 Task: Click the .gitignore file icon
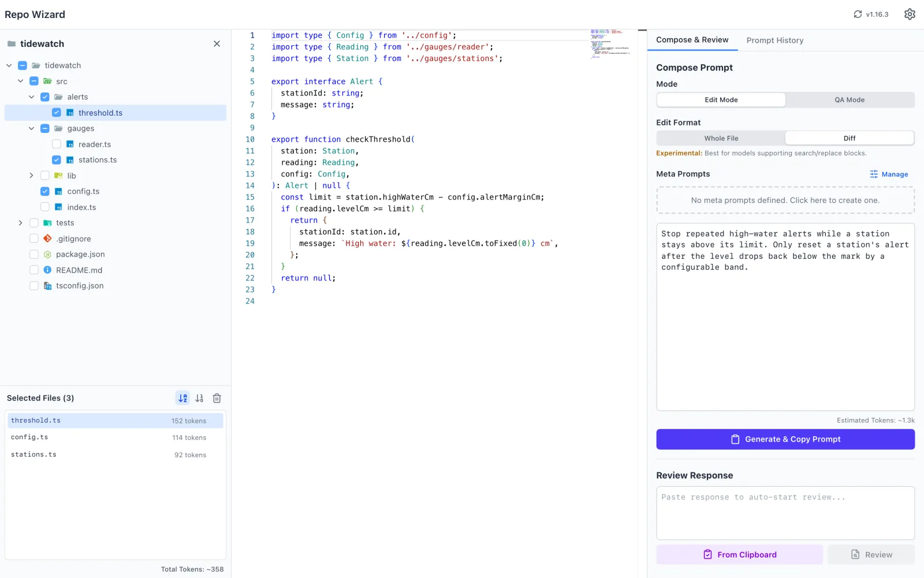pos(47,239)
